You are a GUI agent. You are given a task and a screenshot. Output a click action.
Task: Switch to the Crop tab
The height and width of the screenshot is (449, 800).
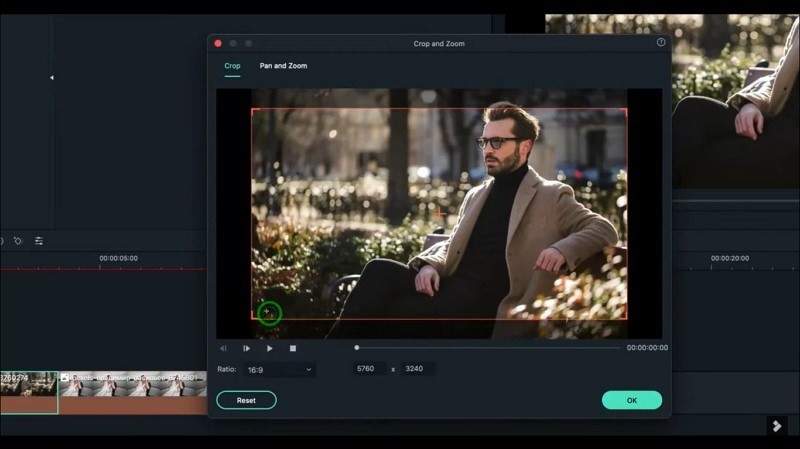(232, 66)
